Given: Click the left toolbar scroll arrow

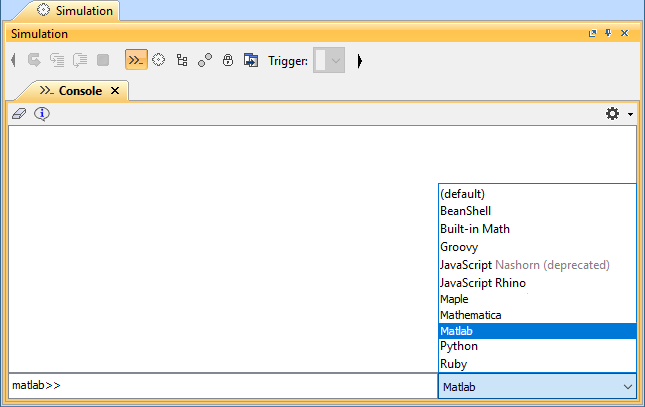Looking at the screenshot, I should [14, 60].
